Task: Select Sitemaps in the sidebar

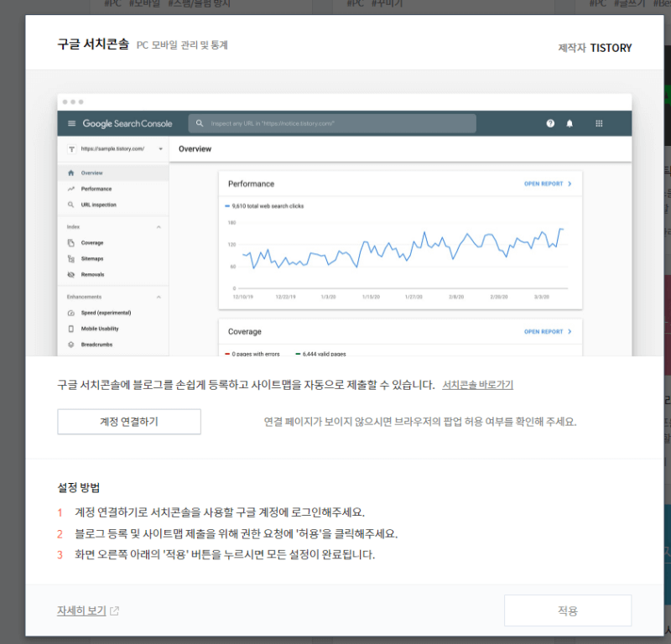Action: 92,259
